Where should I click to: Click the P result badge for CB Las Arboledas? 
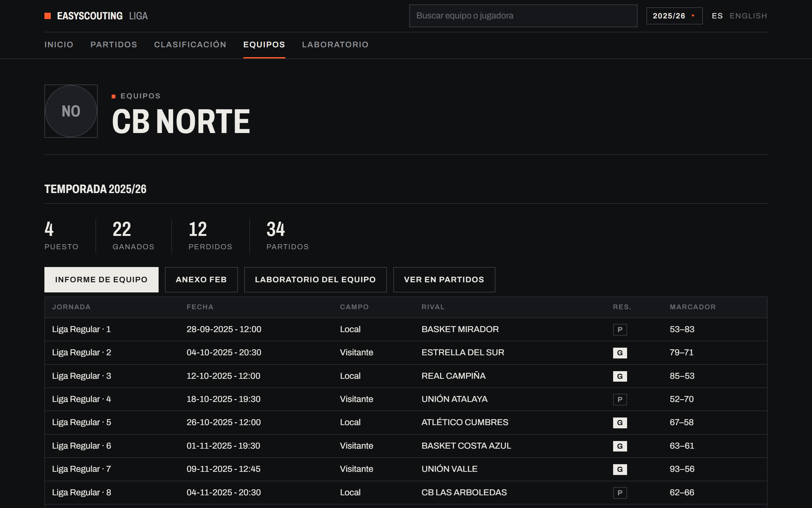(620, 493)
